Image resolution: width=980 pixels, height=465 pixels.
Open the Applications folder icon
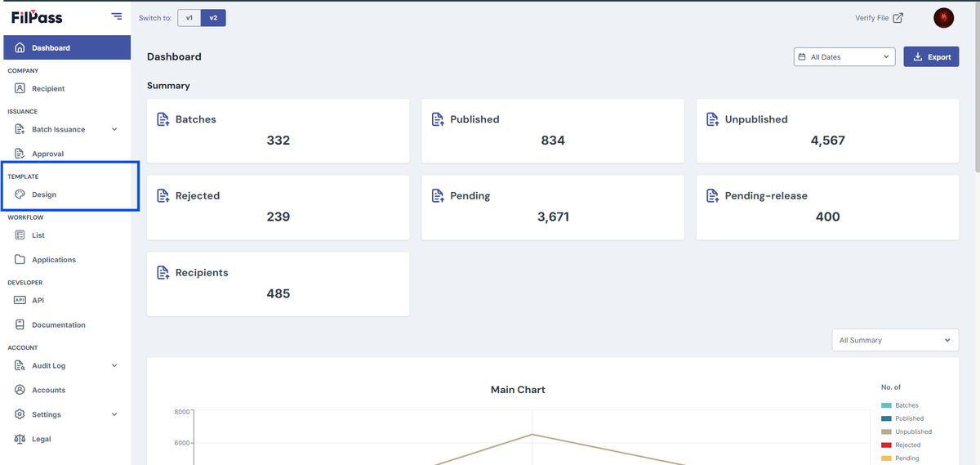click(20, 260)
